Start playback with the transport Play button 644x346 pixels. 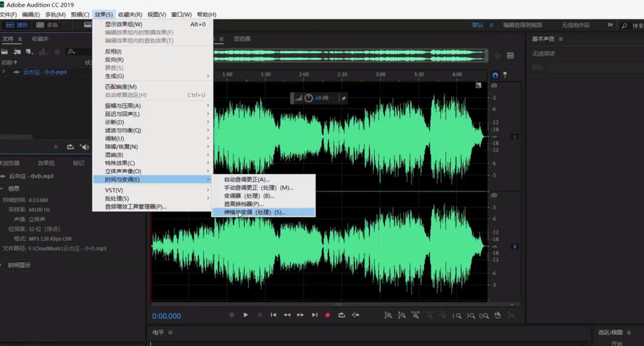pyautogui.click(x=246, y=315)
